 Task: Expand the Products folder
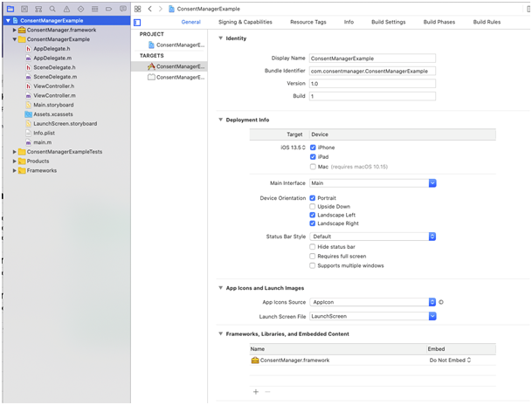[14, 161]
